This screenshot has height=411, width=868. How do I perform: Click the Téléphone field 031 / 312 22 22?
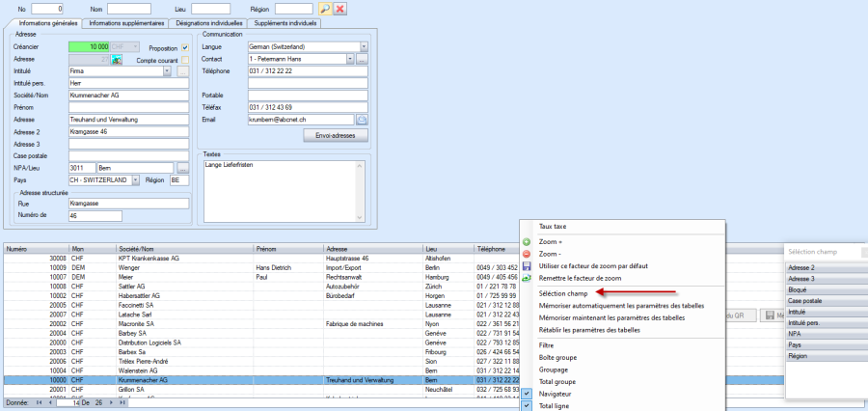click(308, 70)
